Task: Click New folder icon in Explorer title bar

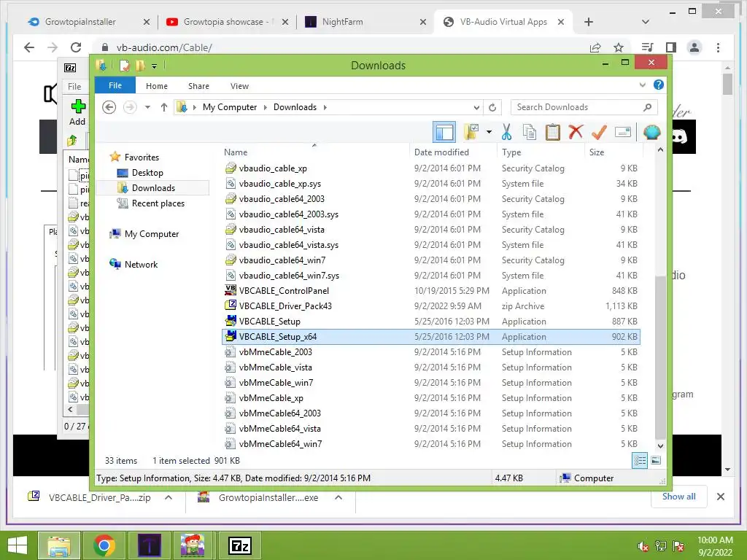Action: point(140,65)
